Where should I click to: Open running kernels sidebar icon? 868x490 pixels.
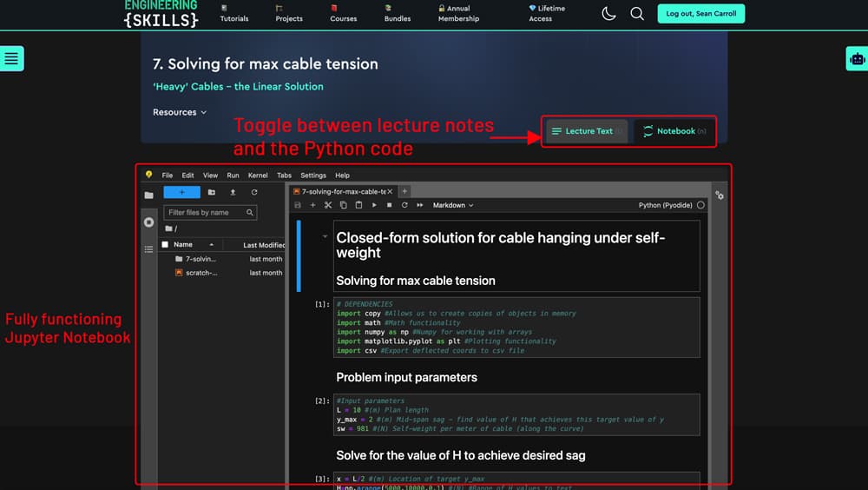click(x=149, y=222)
